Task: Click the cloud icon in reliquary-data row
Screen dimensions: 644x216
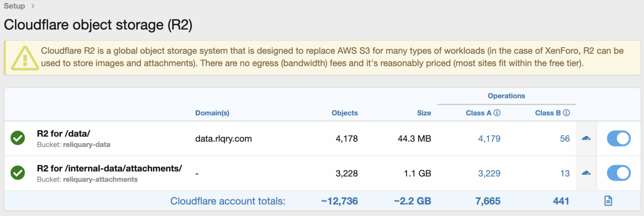Action: (586, 138)
